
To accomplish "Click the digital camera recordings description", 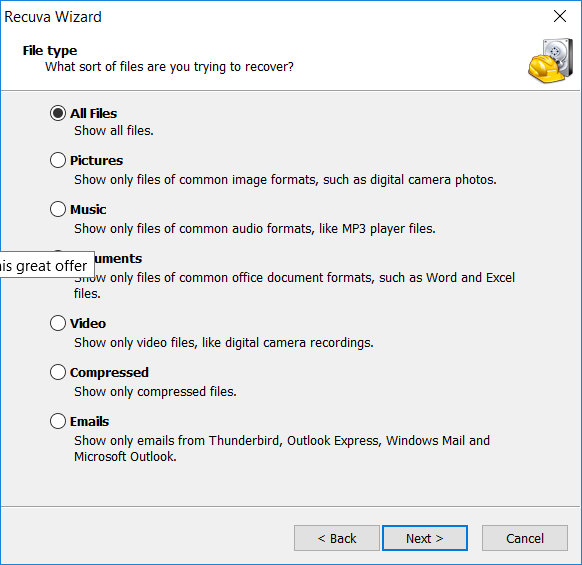I will [x=223, y=343].
